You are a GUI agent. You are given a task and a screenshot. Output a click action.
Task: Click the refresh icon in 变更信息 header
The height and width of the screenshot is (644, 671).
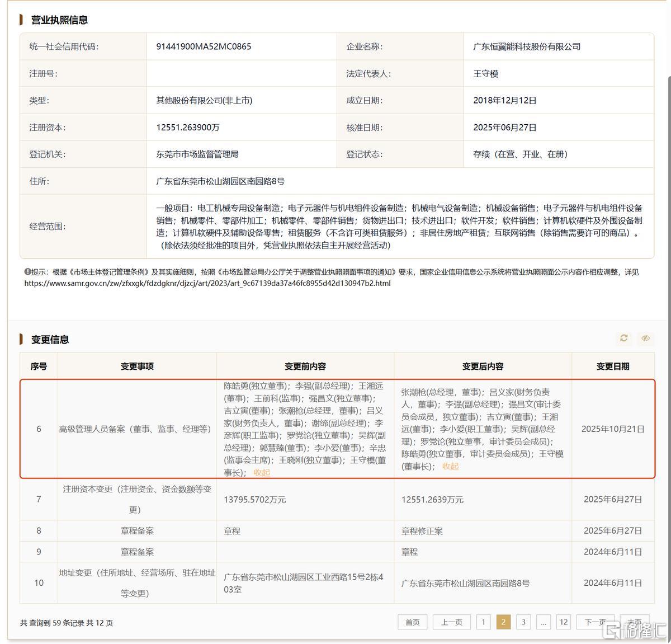624,338
